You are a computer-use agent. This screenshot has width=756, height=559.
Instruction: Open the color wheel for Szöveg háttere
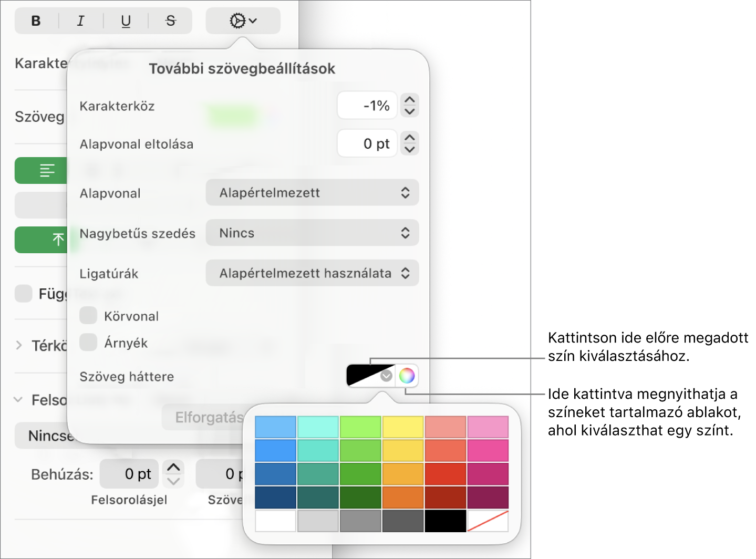click(x=407, y=376)
